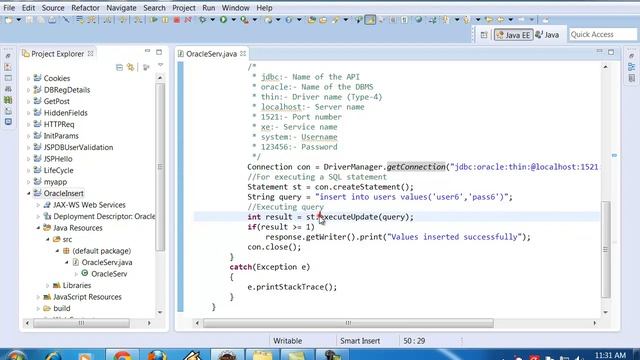Toggle Link with Editor in Project Explorer
640x360 pixels.
[x=131, y=67]
